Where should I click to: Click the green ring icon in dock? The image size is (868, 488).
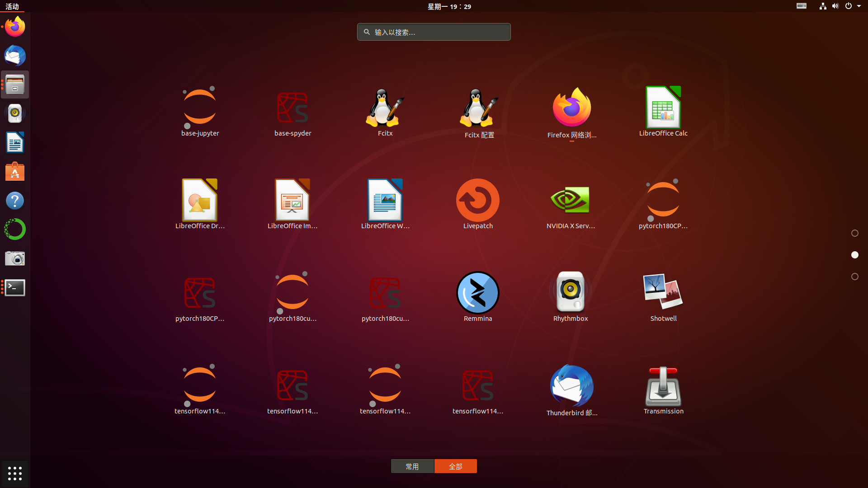(15, 230)
